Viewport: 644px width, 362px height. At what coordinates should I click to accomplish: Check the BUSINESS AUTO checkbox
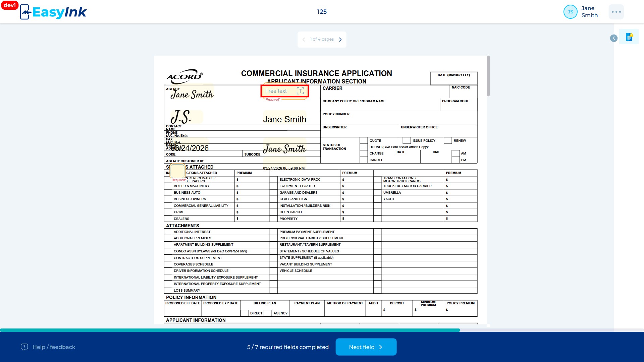pyautogui.click(x=168, y=193)
